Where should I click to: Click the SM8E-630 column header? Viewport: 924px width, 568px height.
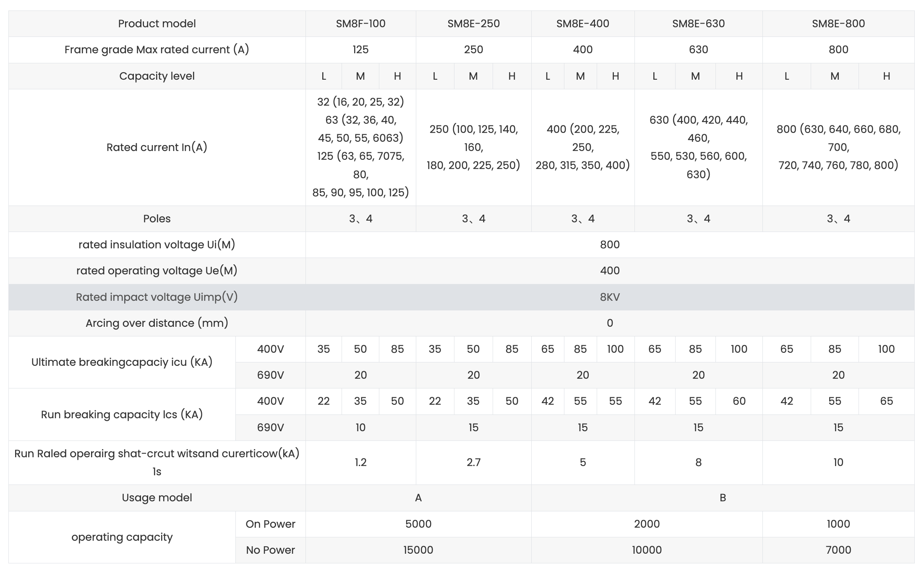click(x=698, y=23)
